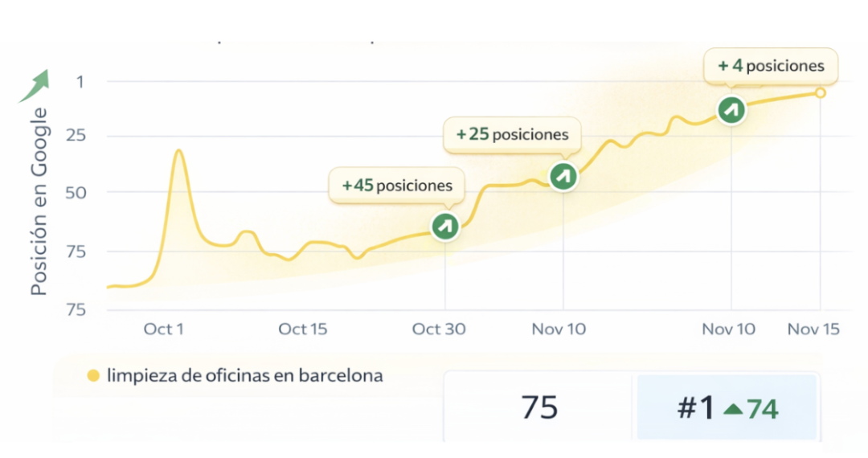The width and height of the screenshot is (868, 458).
Task: Select the arrow marker under +25 posiciones
Action: point(563,175)
